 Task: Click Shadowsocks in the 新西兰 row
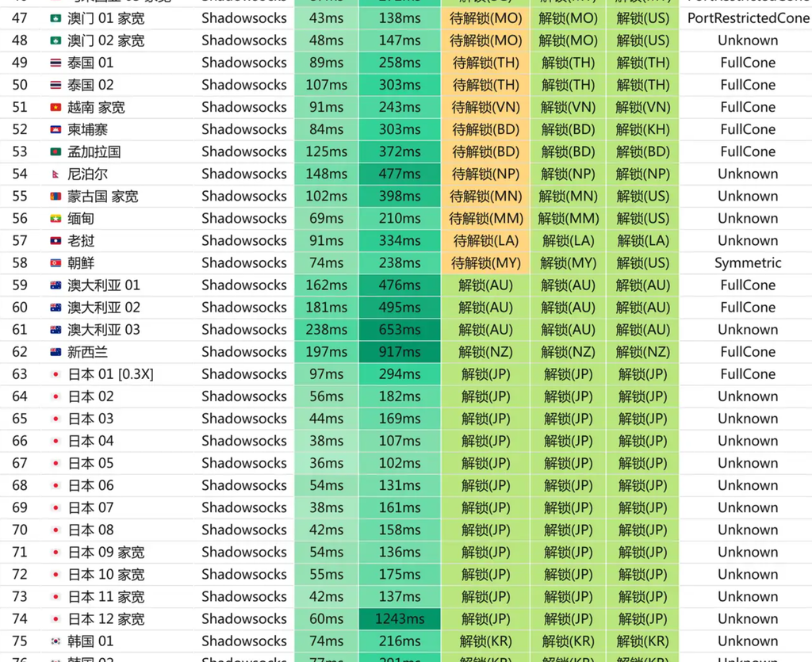click(244, 352)
